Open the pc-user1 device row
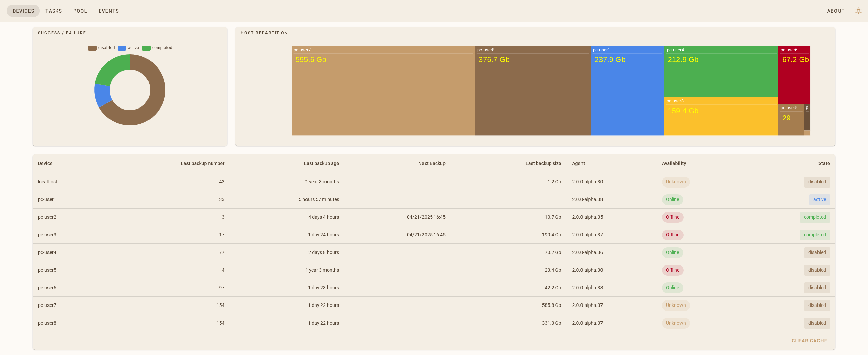 [434, 200]
